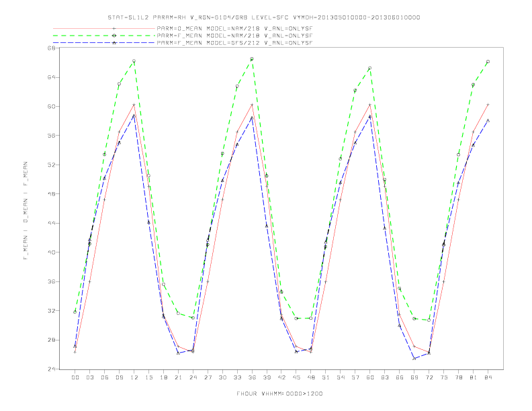Click forecast hour label 18 on x-axis
The height and width of the screenshot is (411, 532).
tap(163, 377)
